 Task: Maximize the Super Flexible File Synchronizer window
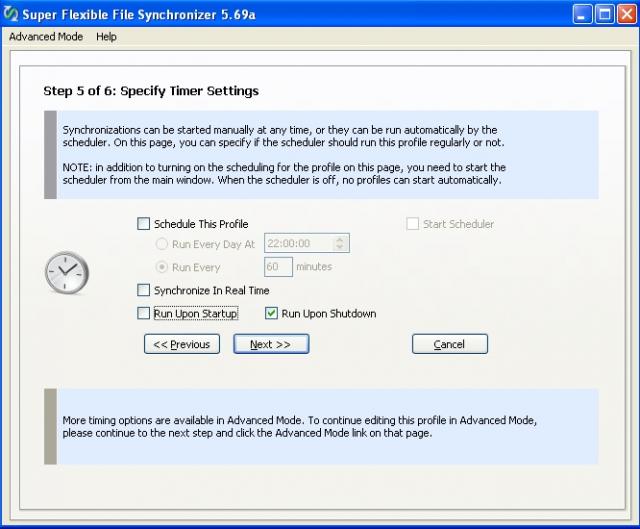tap(607, 14)
